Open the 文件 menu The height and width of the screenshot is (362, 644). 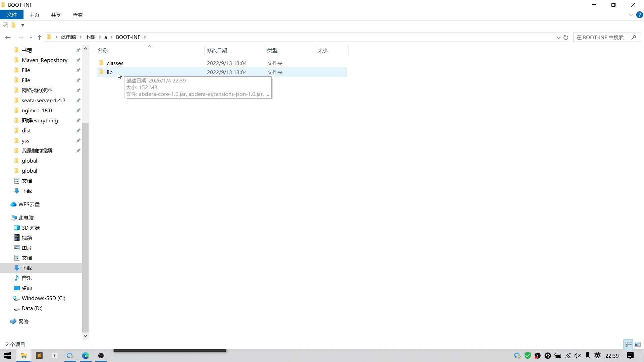tap(12, 15)
